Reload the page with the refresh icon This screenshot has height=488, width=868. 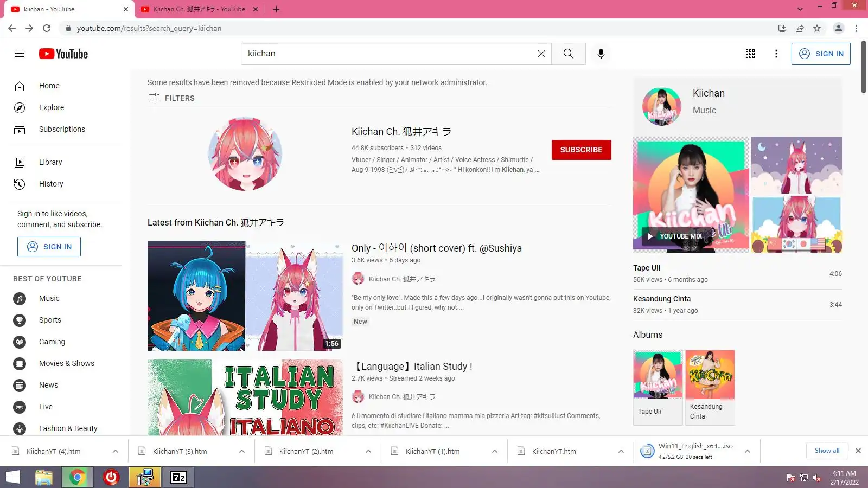pos(47,28)
